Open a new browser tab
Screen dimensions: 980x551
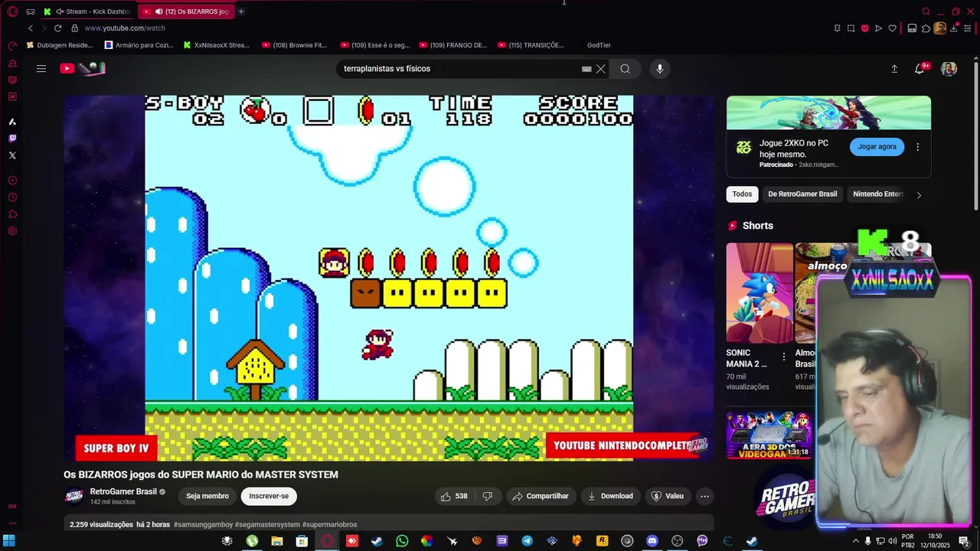[241, 11]
